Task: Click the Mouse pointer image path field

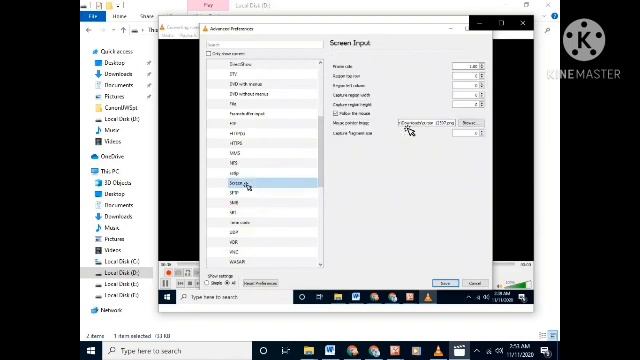Action: (x=426, y=123)
